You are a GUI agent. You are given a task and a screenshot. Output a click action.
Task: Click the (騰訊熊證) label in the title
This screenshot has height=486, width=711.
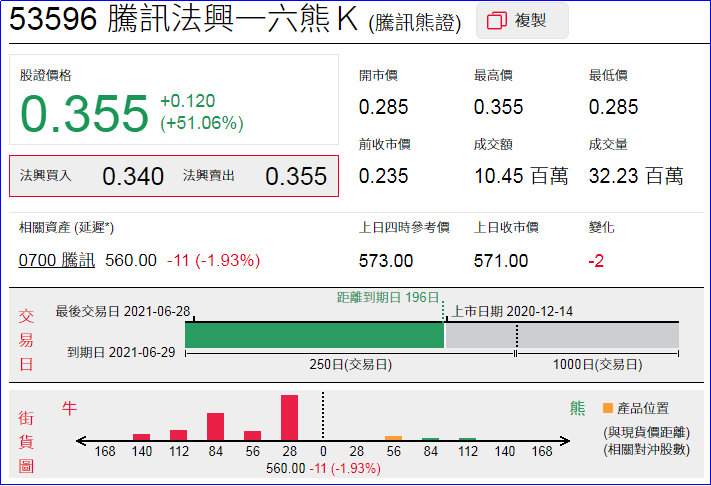[x=415, y=23]
